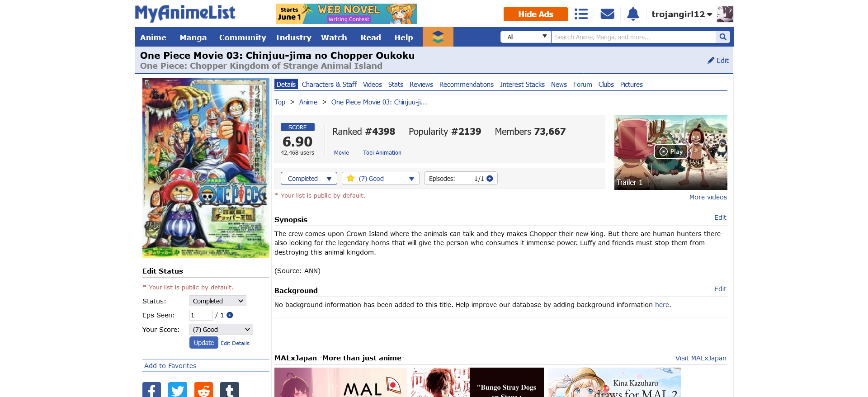The width and height of the screenshot is (868, 397).
Task: Open the Bungo Stray Dogs MALxJapan thumbnail
Action: coord(477,382)
